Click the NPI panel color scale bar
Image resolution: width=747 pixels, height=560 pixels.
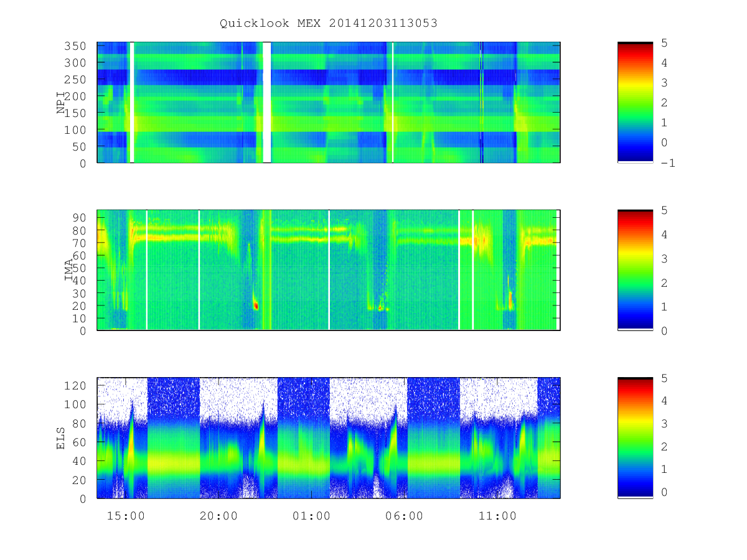coord(635,103)
